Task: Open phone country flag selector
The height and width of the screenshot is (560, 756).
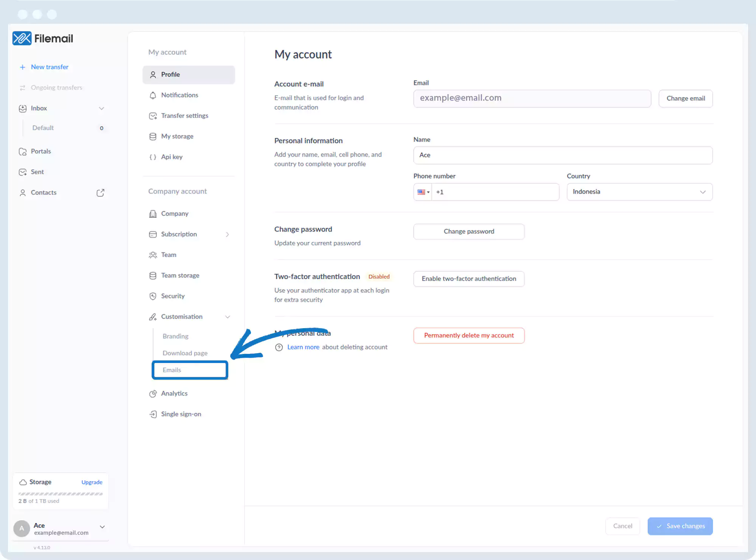Action: [x=423, y=192]
